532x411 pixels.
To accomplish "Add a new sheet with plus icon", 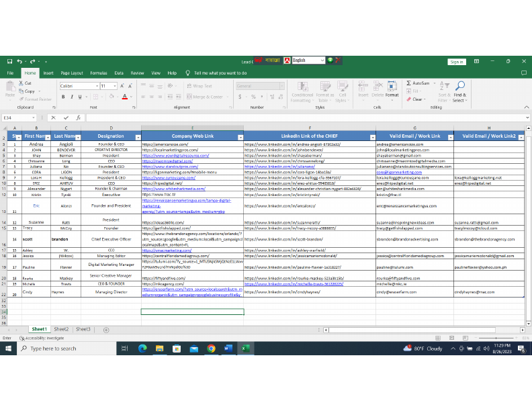I will point(106,330).
